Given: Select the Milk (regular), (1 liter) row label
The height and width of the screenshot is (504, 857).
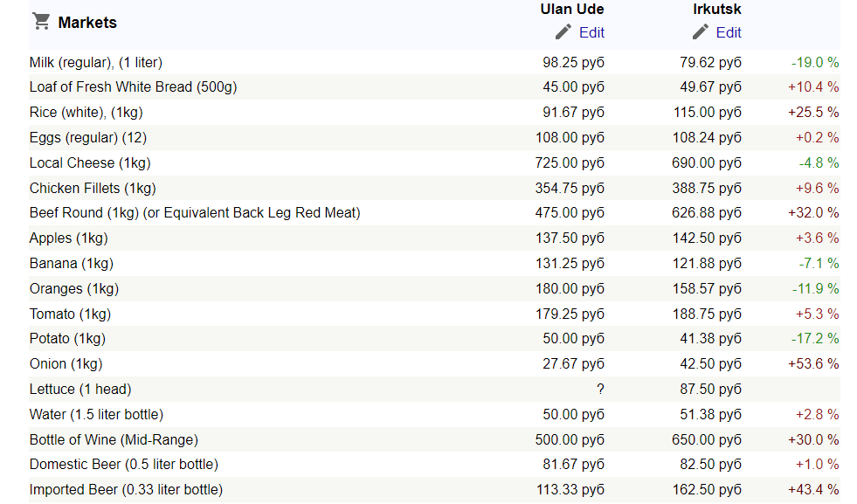Looking at the screenshot, I should tap(96, 62).
